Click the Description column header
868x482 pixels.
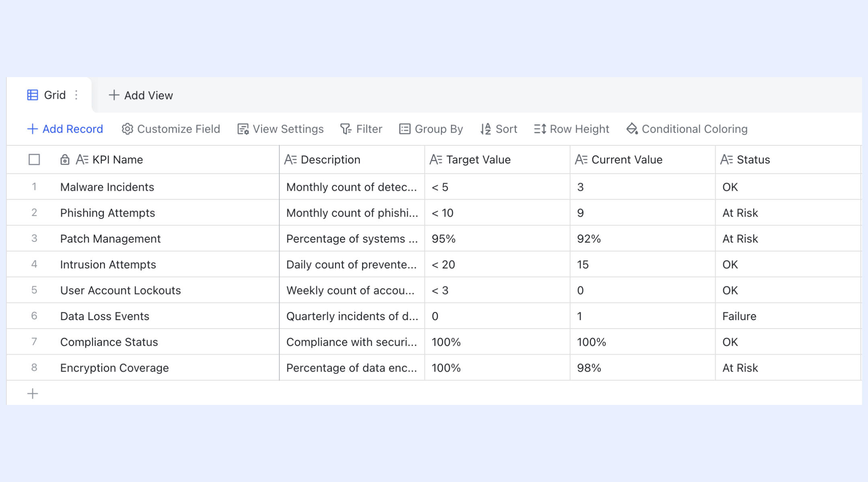[352, 160]
